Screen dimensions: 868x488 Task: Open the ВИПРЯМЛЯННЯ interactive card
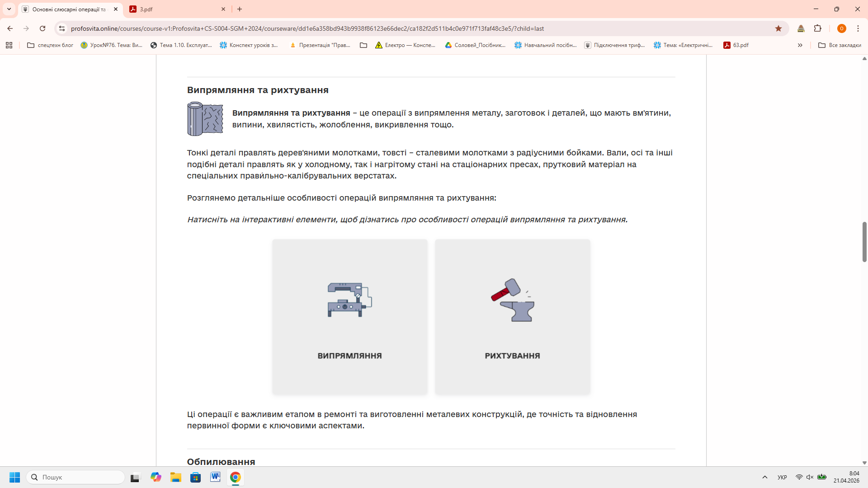[x=349, y=317]
